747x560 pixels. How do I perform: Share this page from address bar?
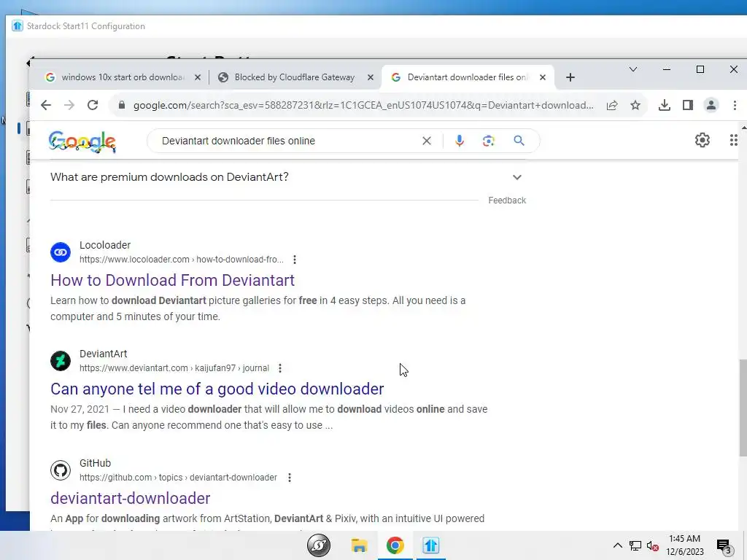(612, 105)
